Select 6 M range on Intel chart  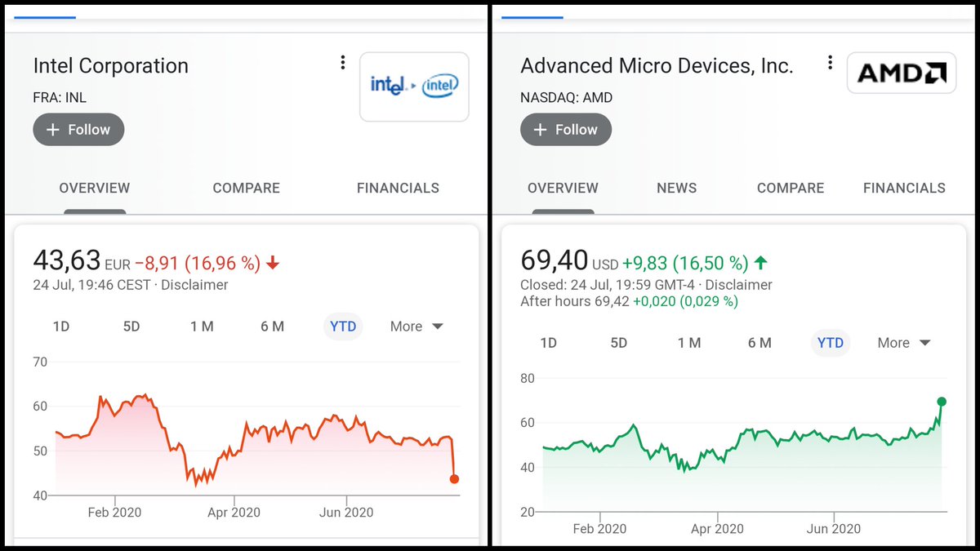273,327
